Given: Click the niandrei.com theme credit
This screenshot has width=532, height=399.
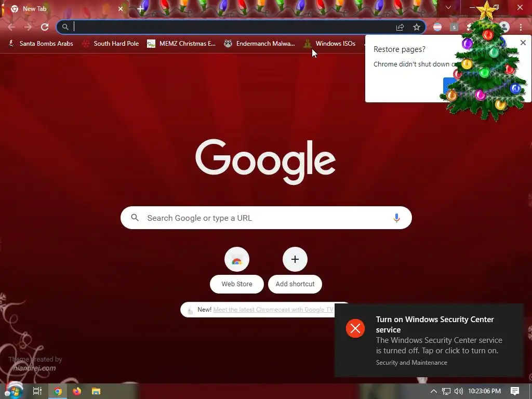Looking at the screenshot, I should click(34, 368).
